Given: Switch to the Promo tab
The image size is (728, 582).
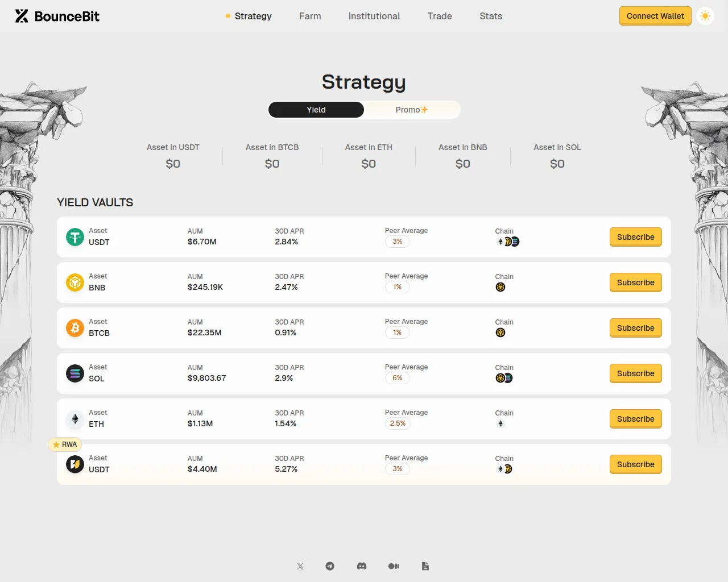Looking at the screenshot, I should point(412,110).
